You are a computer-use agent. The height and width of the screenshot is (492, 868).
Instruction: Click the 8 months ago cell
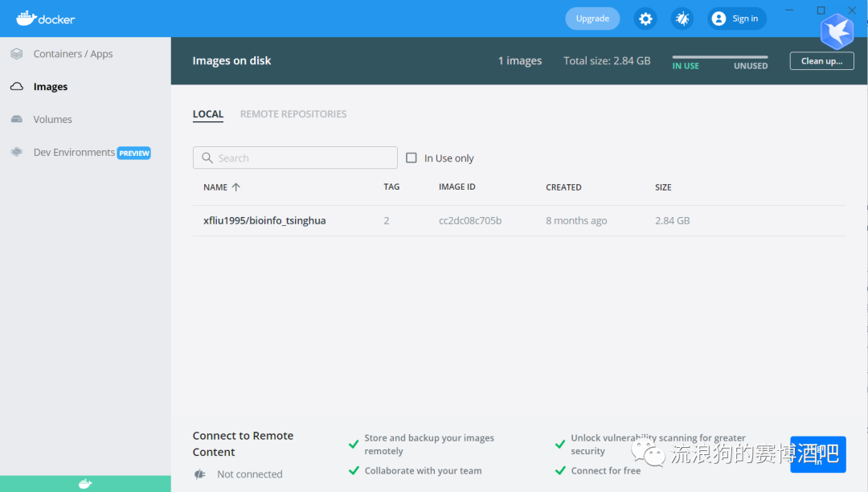coord(576,221)
